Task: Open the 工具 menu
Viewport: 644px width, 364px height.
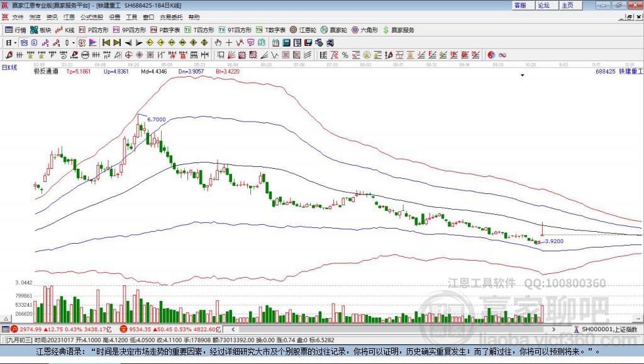Action: [x=131, y=17]
